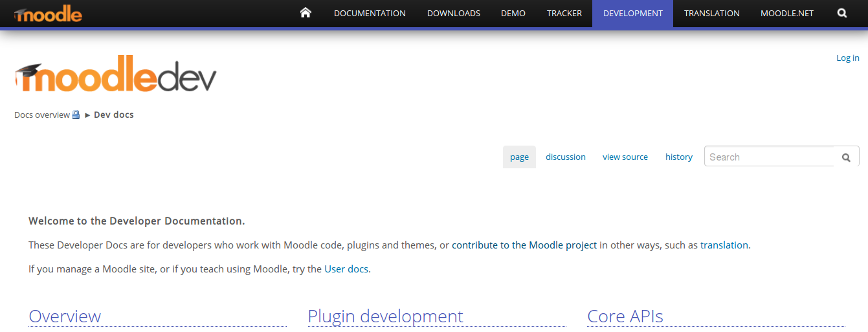The height and width of the screenshot is (332, 868).
Task: Open the history tab
Action: click(679, 157)
